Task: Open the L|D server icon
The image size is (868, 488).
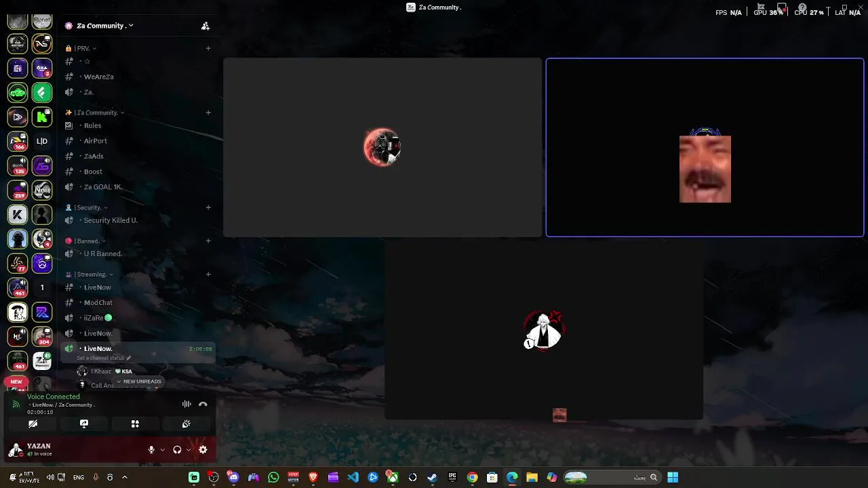Action: coord(42,141)
